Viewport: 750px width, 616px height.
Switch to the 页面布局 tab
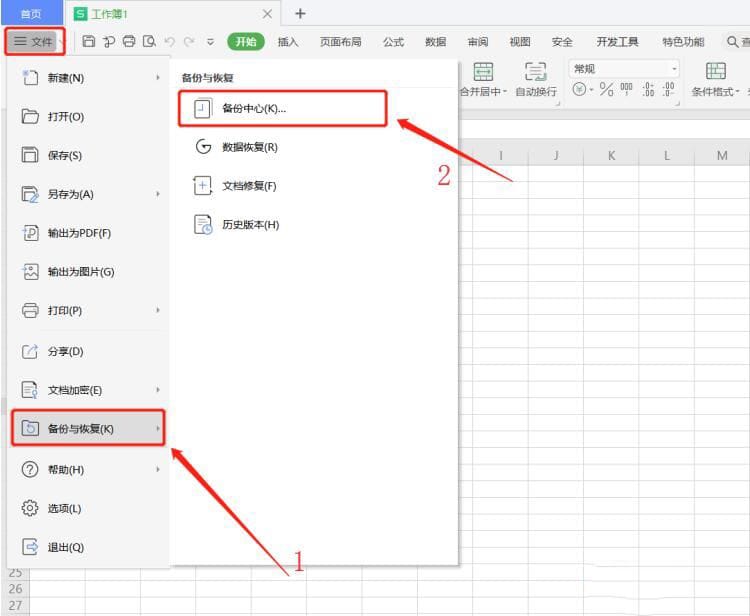(x=341, y=42)
